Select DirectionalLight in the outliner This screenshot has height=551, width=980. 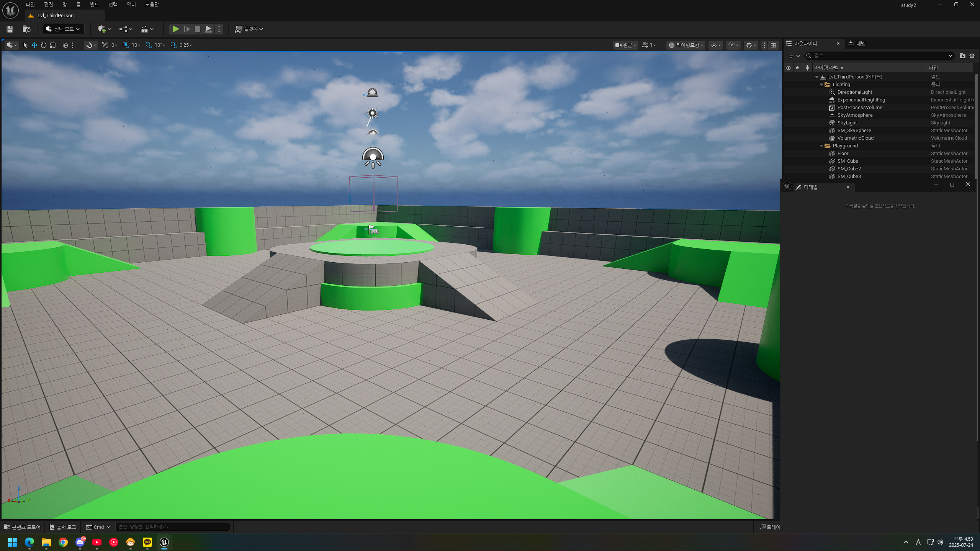(854, 92)
